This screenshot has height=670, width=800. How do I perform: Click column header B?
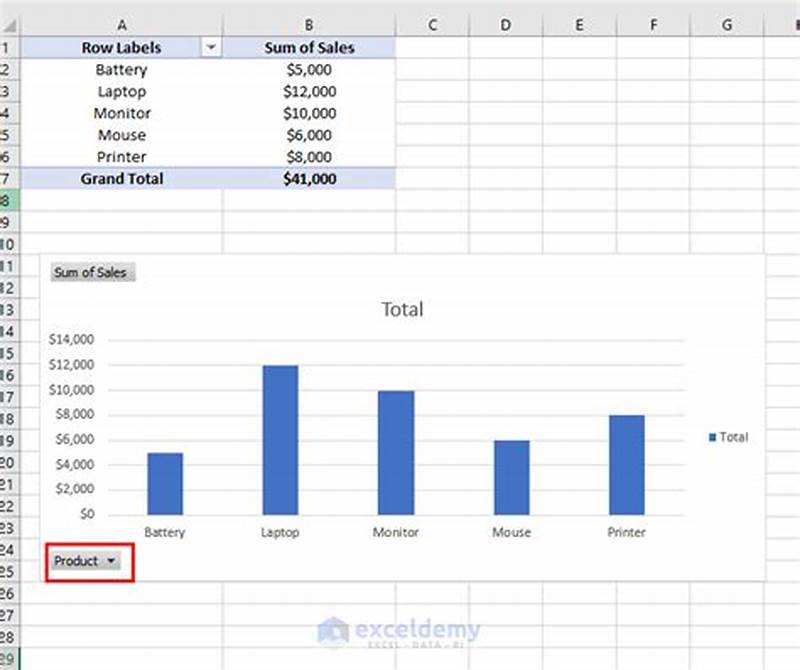tap(310, 16)
